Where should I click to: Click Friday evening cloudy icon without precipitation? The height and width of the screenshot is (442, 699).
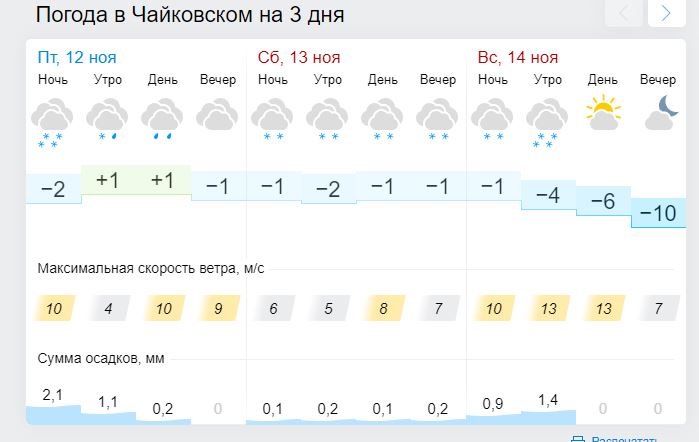coord(217,115)
